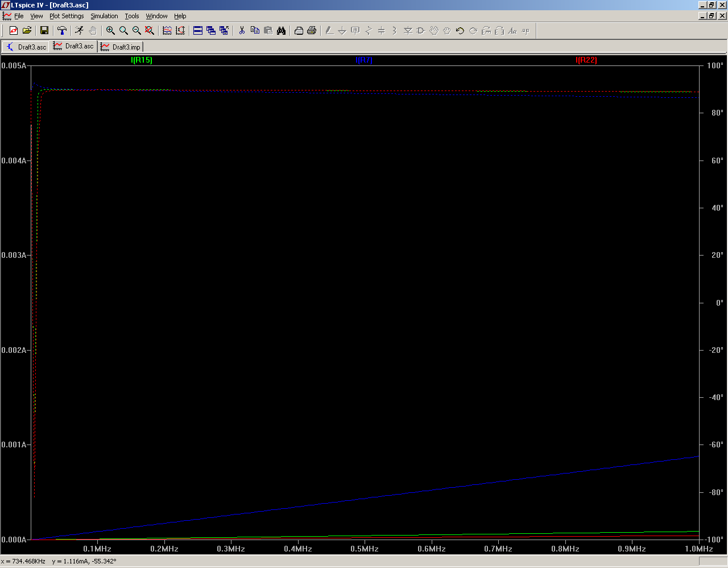Image resolution: width=728 pixels, height=568 pixels.
Task: Click the Place Diode icon
Action: (x=408, y=31)
